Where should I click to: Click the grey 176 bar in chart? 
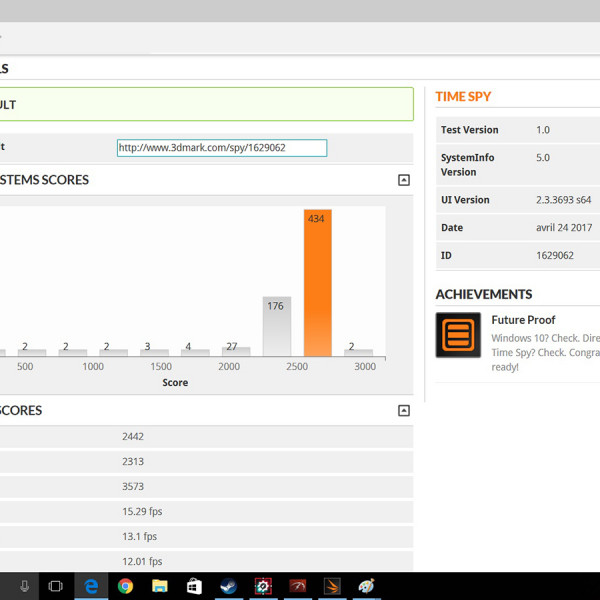pos(276,326)
